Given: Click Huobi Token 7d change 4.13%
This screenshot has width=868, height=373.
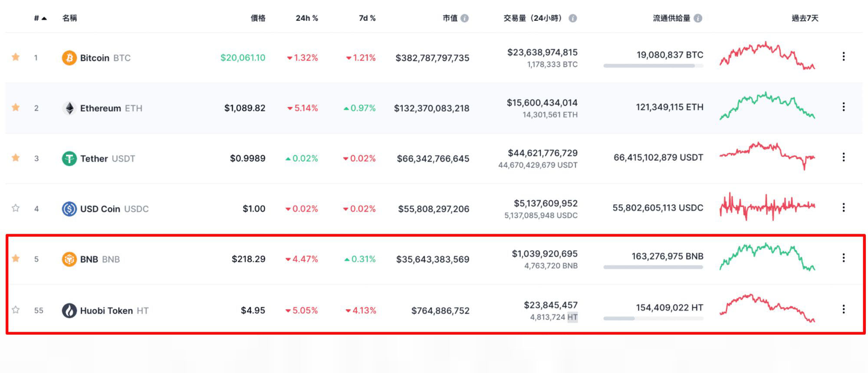Looking at the screenshot, I should (361, 310).
